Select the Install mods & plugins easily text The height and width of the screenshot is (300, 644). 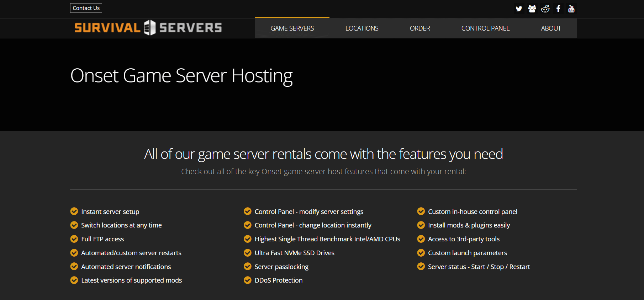[x=469, y=225]
